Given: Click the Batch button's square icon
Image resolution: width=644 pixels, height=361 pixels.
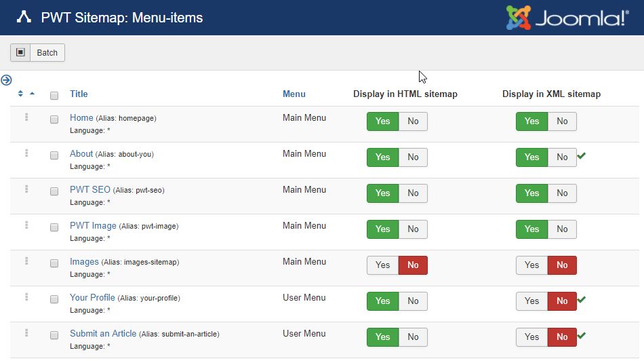Looking at the screenshot, I should point(20,52).
